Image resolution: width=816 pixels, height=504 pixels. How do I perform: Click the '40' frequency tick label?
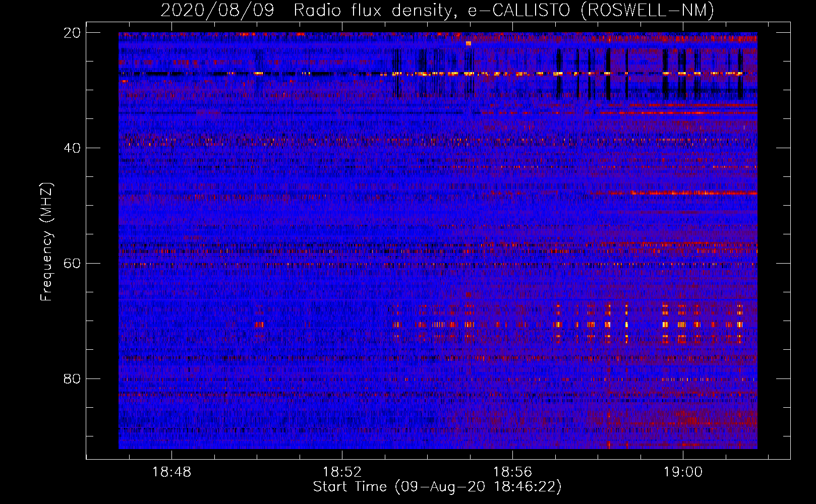coord(72,148)
